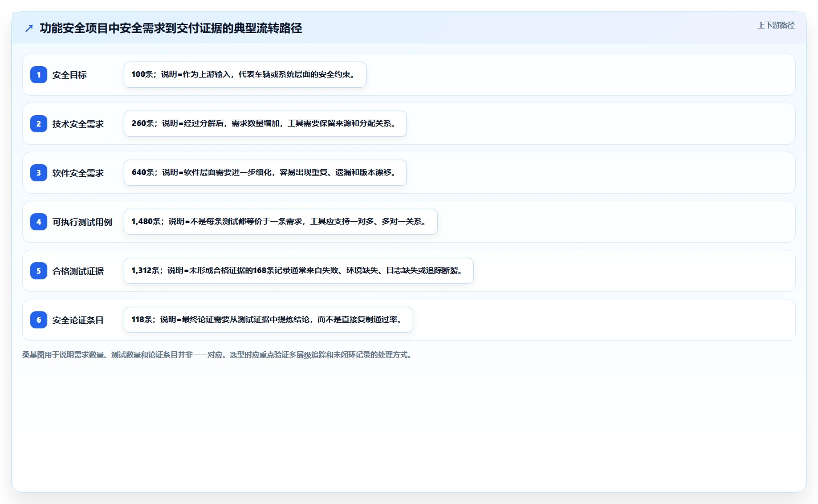The image size is (818, 504).
Task: Select step number badge 2
Action: (39, 124)
